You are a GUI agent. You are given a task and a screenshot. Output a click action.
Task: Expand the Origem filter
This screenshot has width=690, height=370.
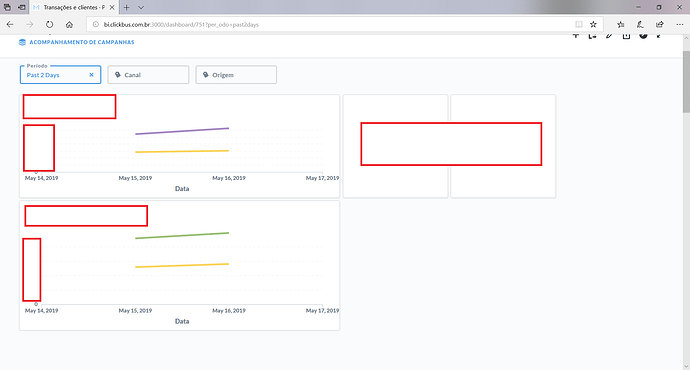click(x=236, y=75)
